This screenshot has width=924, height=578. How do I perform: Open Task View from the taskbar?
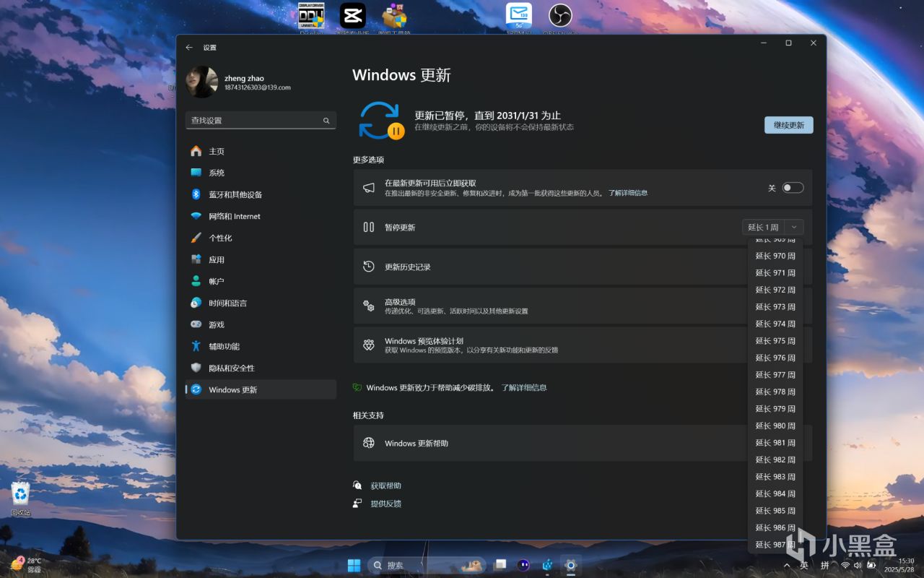coord(500,565)
